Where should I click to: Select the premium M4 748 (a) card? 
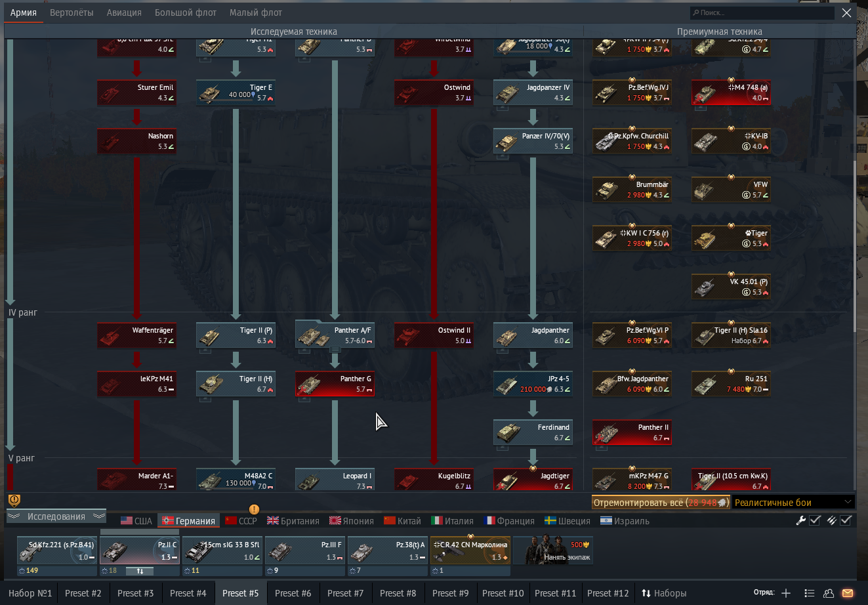coord(731,93)
